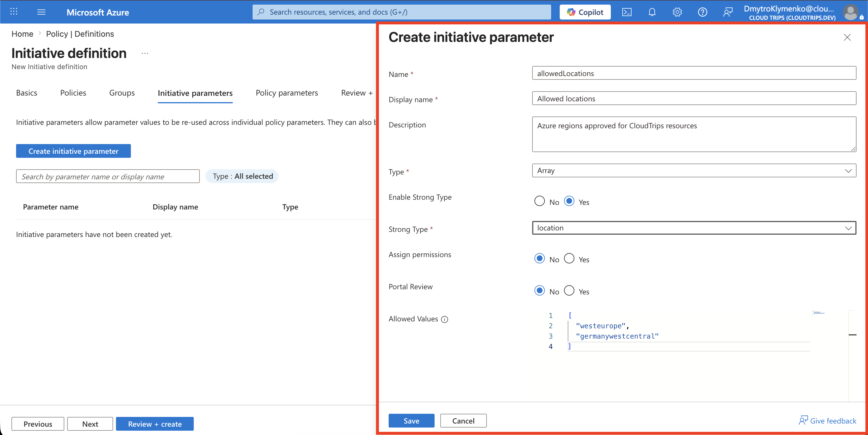Click the global Azure search box
Screen dimensions: 868x435
402,12
